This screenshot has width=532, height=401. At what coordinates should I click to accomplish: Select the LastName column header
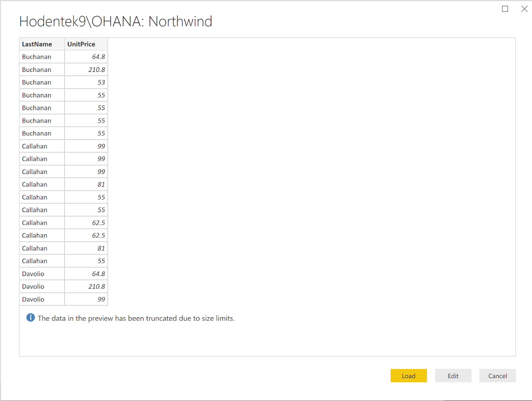tap(37, 44)
